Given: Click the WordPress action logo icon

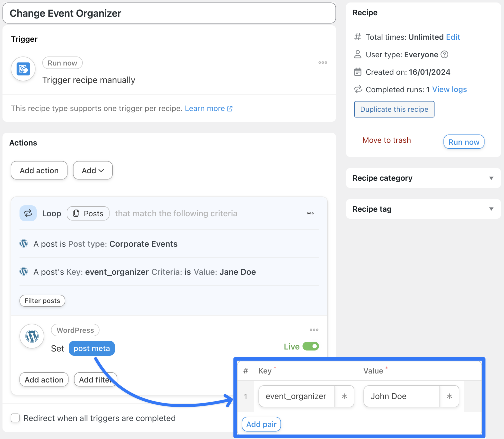Looking at the screenshot, I should pos(32,336).
